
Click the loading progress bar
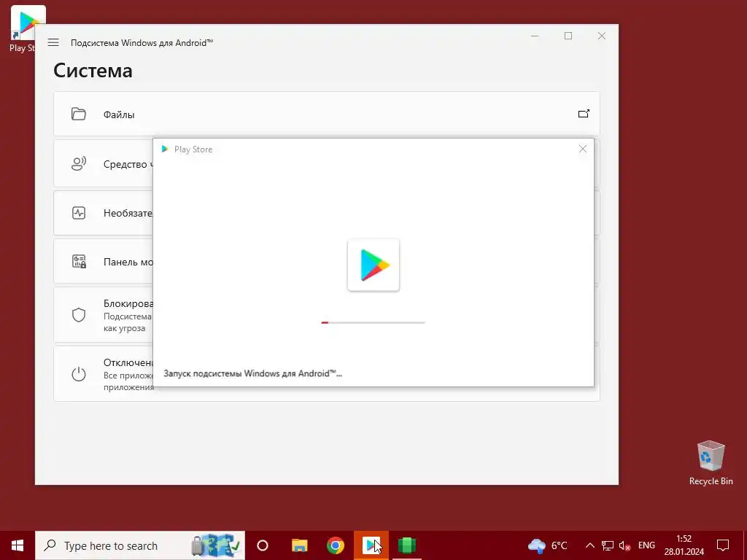pyautogui.click(x=373, y=322)
